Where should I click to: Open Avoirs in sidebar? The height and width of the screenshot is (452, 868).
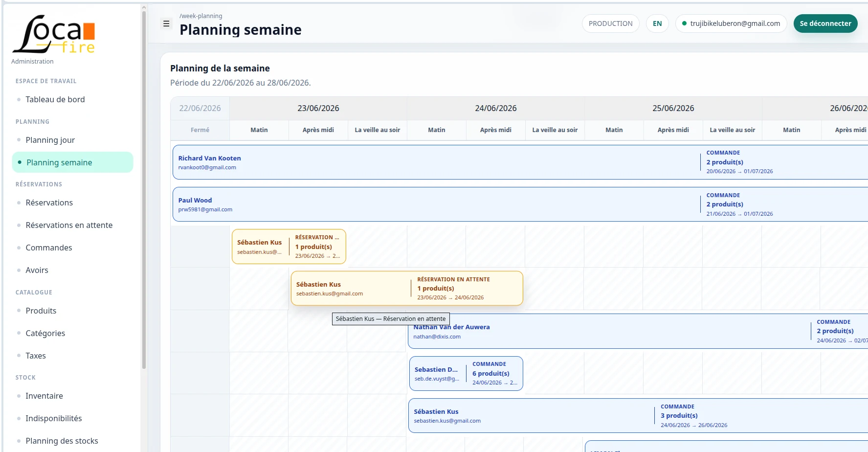point(72,270)
